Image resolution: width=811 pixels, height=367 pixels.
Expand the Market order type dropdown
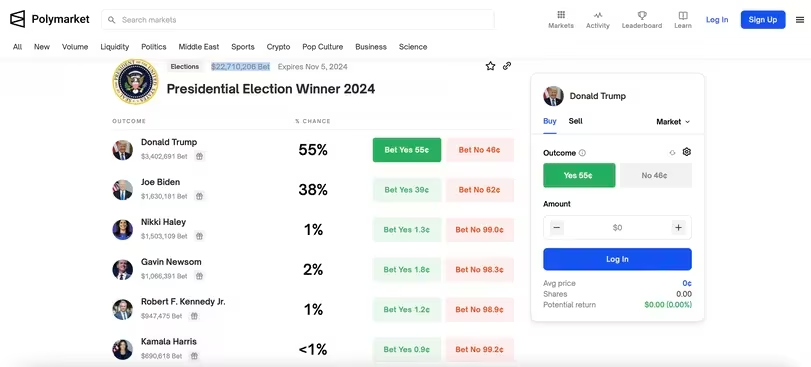pyautogui.click(x=673, y=122)
